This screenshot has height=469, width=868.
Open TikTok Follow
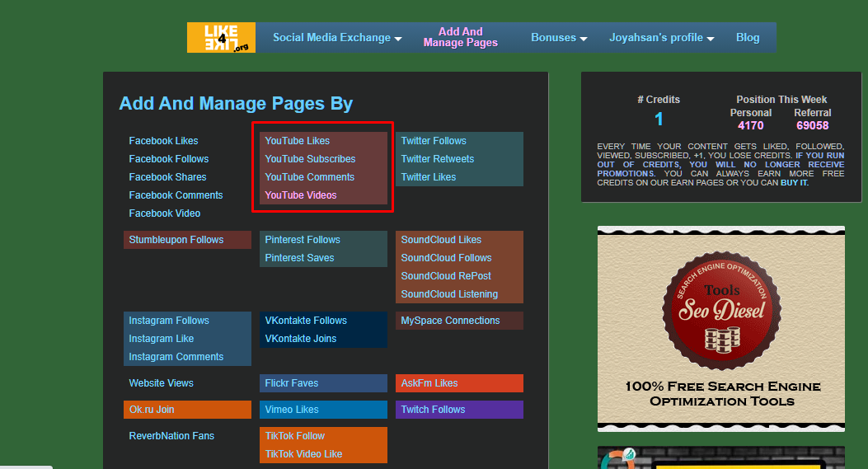click(x=294, y=436)
